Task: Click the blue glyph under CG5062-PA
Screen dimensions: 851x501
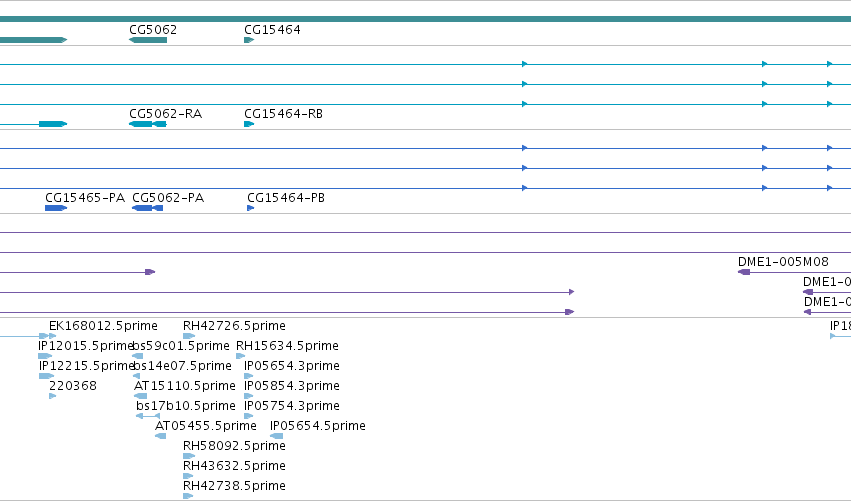Action: coord(148,208)
